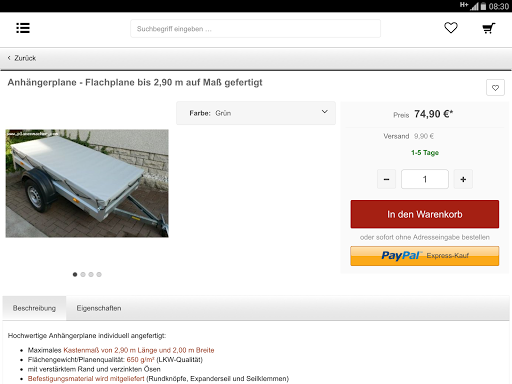Open the wishlist heart in header
Screen dimensions: 512x384
(451, 28)
